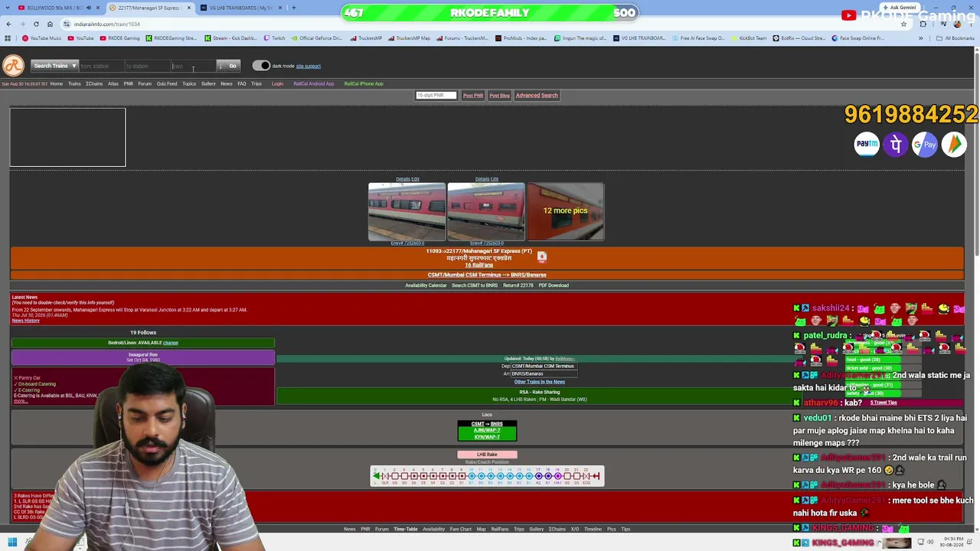
Task: Select coach 10 in rake diagram
Action: 472,476
